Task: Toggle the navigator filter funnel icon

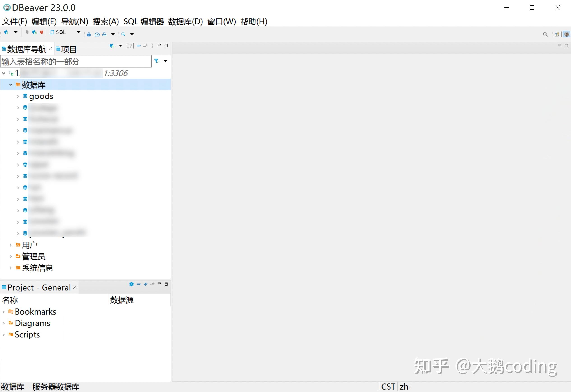Action: [156, 61]
